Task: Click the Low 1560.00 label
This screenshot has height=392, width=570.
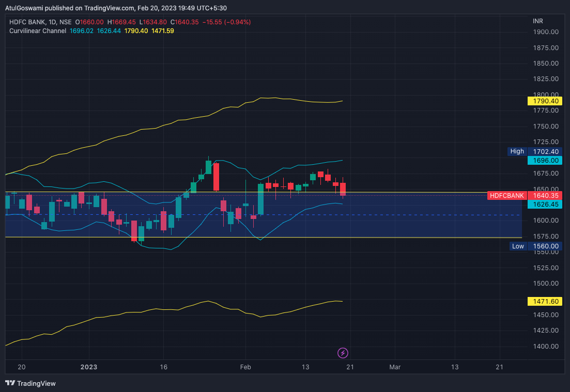Action: point(535,246)
